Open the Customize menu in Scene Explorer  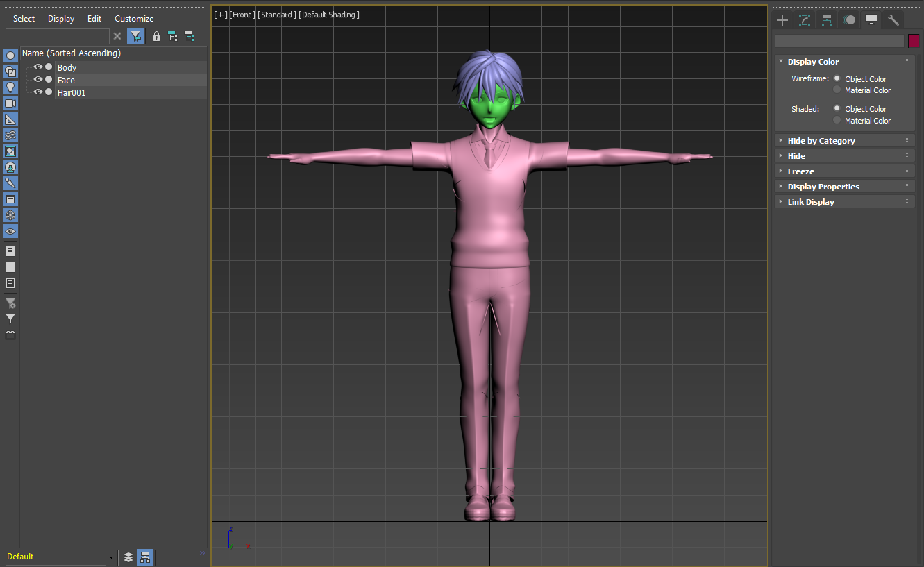(x=134, y=19)
